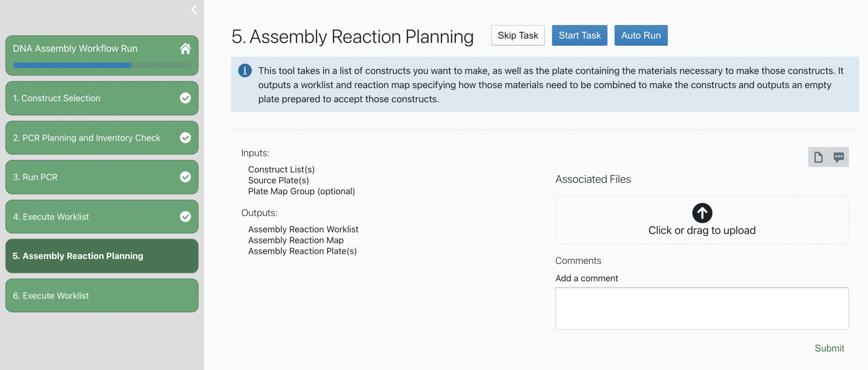Go to PCR Planning and Inventory Check
The image size is (868, 370).
(x=87, y=138)
